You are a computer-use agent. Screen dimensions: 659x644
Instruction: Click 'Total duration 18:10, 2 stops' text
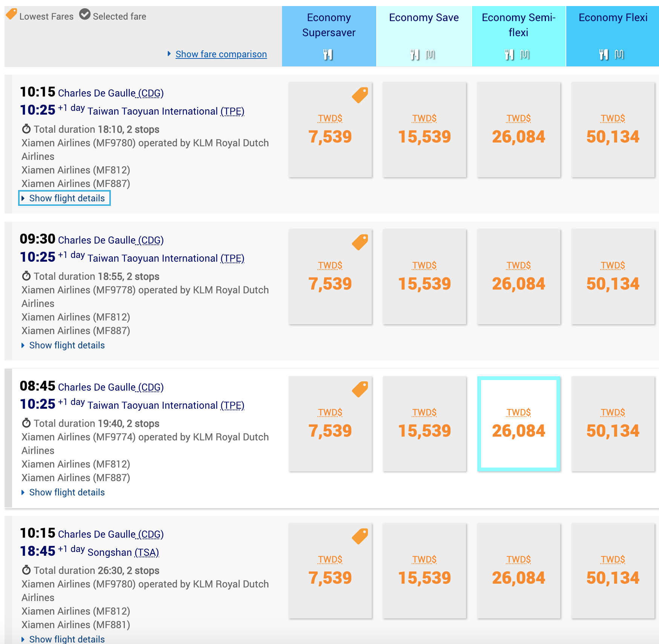97,129
